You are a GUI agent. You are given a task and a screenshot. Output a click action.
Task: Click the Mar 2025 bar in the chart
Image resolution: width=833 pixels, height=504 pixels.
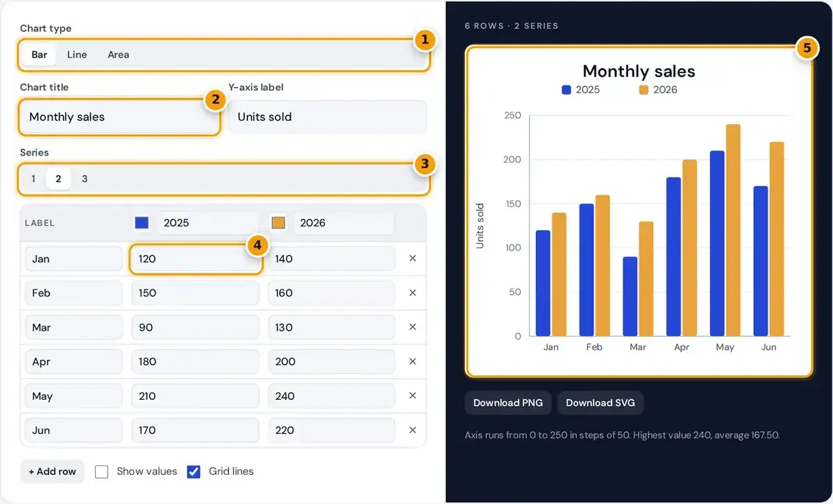pos(630,297)
